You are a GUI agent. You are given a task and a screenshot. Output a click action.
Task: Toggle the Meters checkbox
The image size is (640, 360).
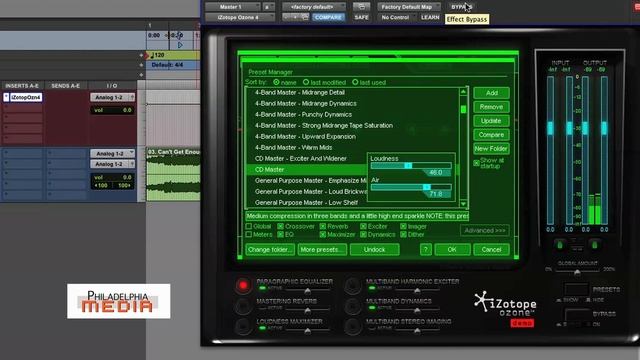click(x=249, y=234)
